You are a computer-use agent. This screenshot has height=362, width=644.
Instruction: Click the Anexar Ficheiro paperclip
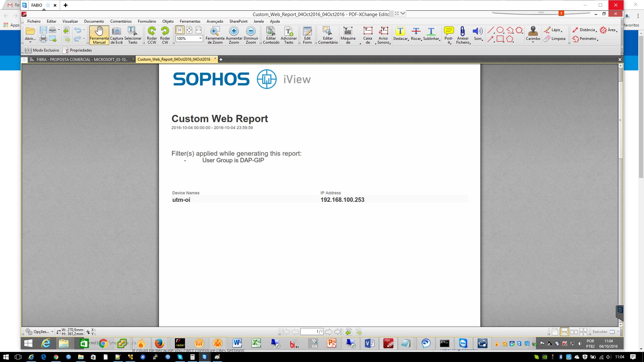point(463,35)
